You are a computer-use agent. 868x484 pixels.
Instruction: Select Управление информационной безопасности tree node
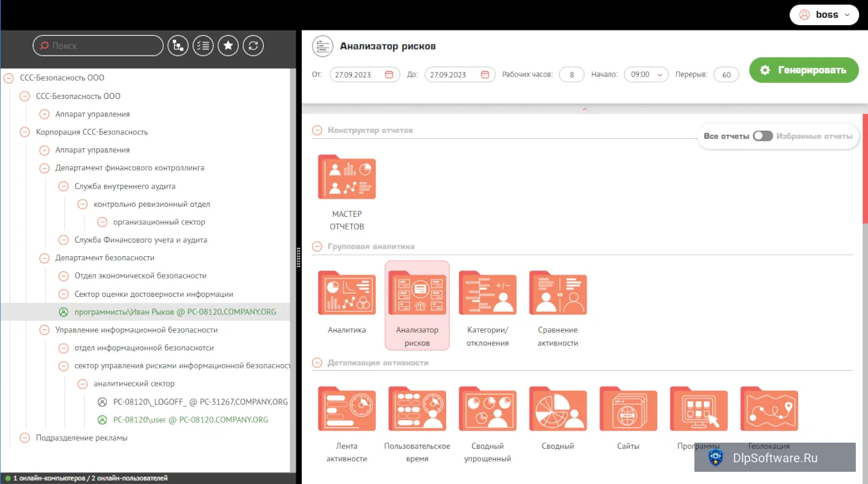[136, 330]
